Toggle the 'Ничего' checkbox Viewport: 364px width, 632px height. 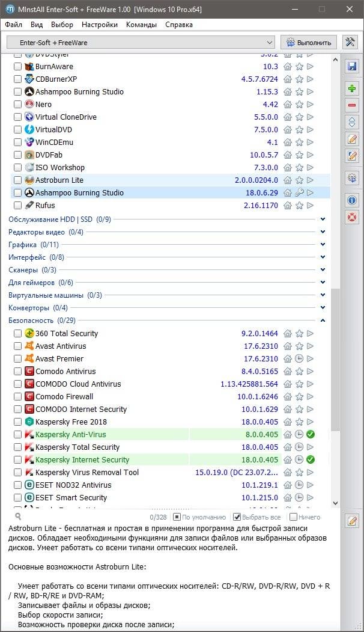pyautogui.click(x=293, y=517)
